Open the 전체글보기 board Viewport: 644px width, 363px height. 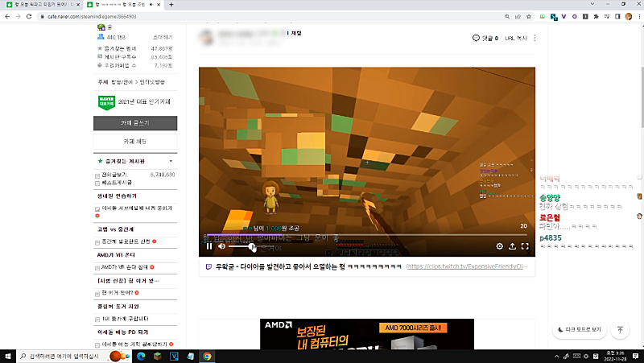(114, 175)
